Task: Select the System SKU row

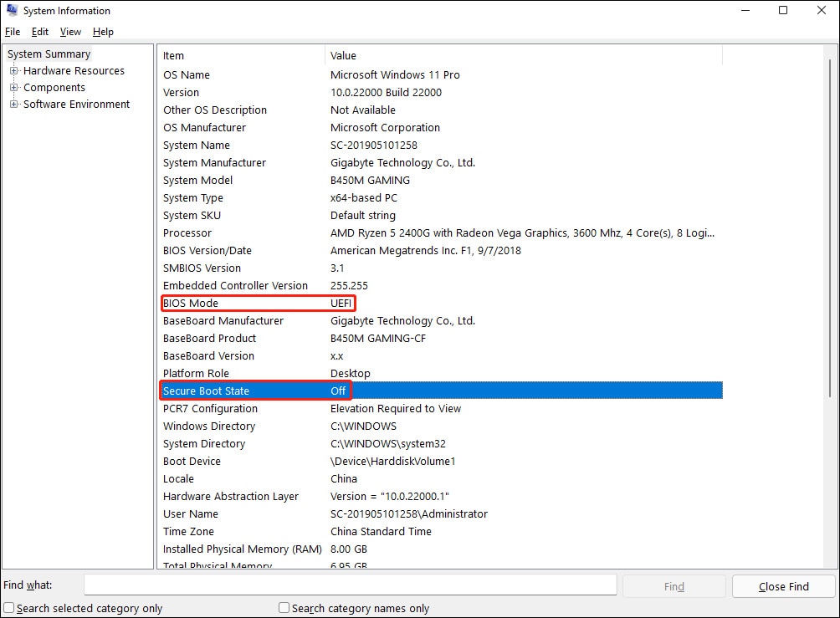Action: 441,215
